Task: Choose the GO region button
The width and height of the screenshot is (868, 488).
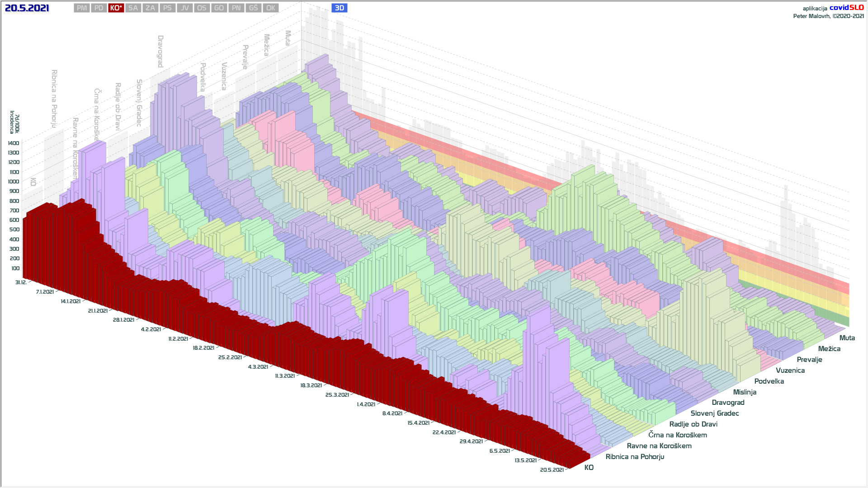Action: click(219, 8)
